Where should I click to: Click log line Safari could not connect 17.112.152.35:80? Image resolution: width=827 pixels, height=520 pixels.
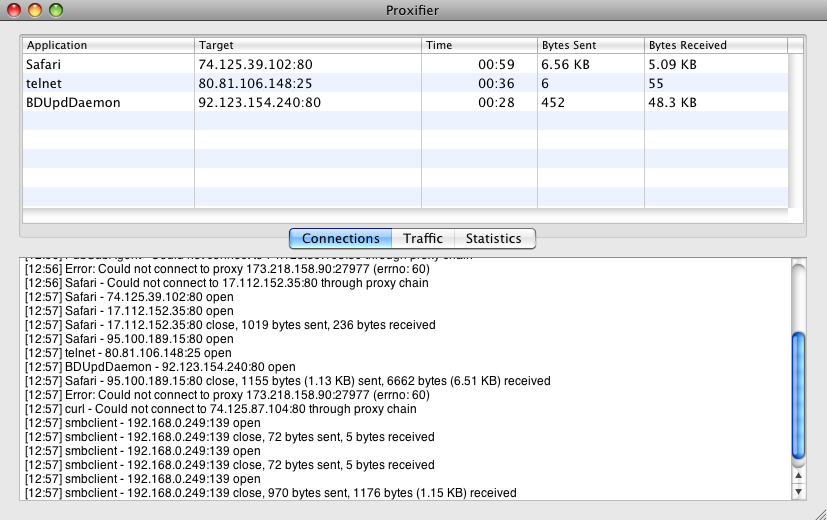[x=227, y=283]
